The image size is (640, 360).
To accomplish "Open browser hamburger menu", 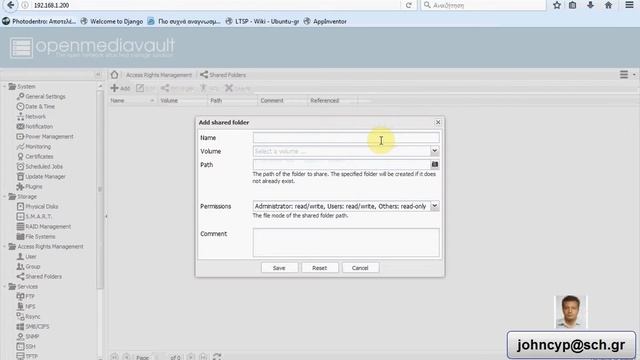I will [629, 5].
